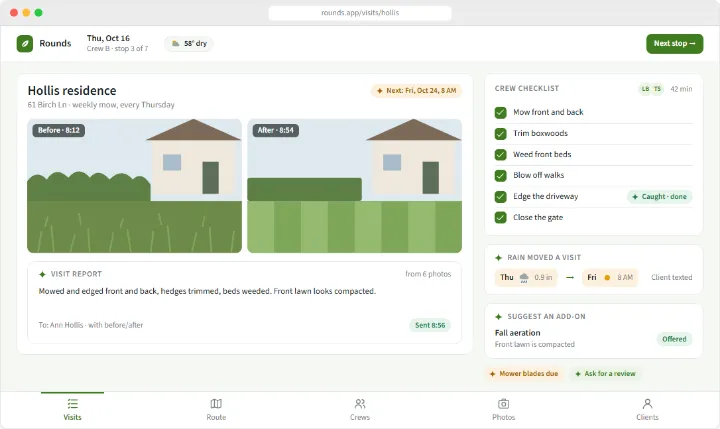Click the sparkle icon beside Visit Report
The width and height of the screenshot is (720, 429).
(x=42, y=274)
